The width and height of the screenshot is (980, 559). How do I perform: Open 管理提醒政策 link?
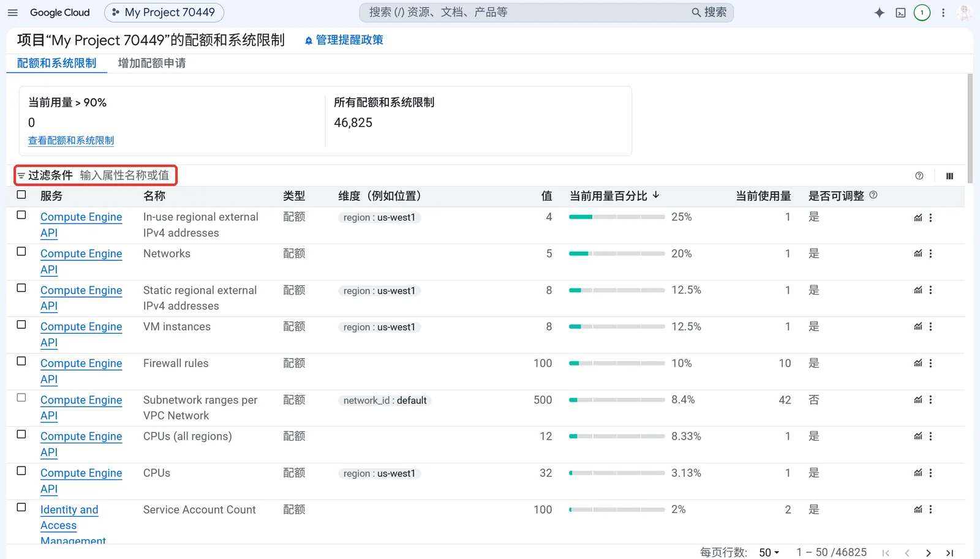344,40
